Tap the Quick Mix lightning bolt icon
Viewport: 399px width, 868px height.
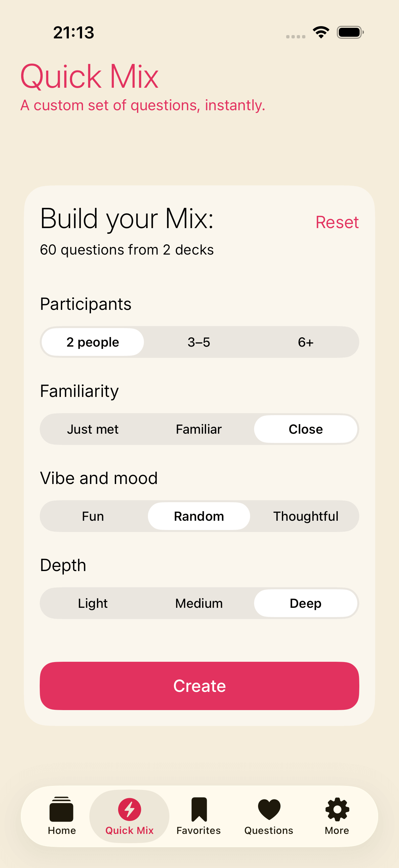129,809
